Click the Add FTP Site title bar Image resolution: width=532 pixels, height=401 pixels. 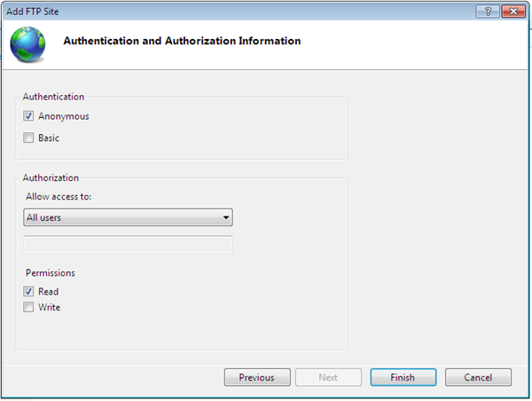(x=222, y=9)
